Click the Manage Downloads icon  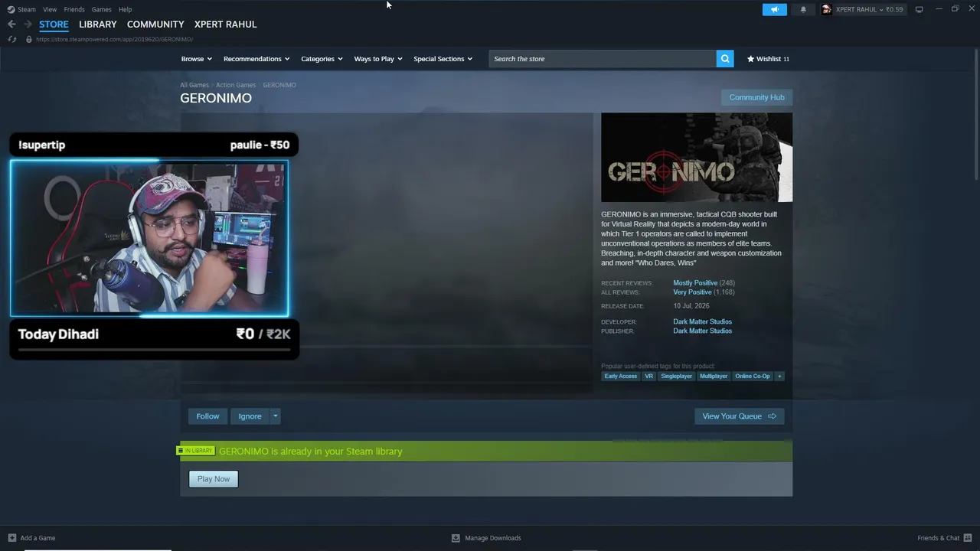pyautogui.click(x=456, y=538)
